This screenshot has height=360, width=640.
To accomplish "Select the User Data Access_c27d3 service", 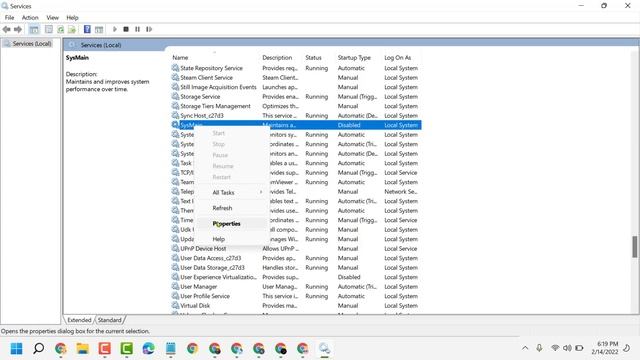I will click(x=296, y=258).
